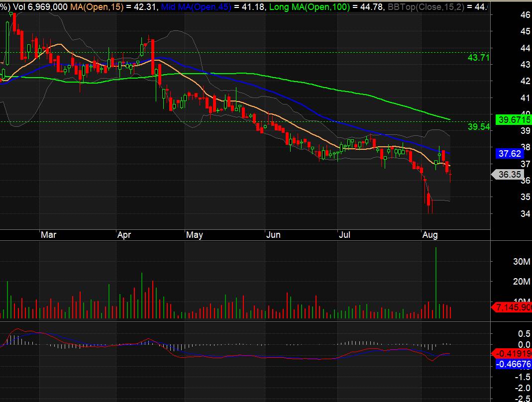Viewport: 532px width, 402px height.
Task: Select the May label on time axis
Action: pyautogui.click(x=194, y=234)
